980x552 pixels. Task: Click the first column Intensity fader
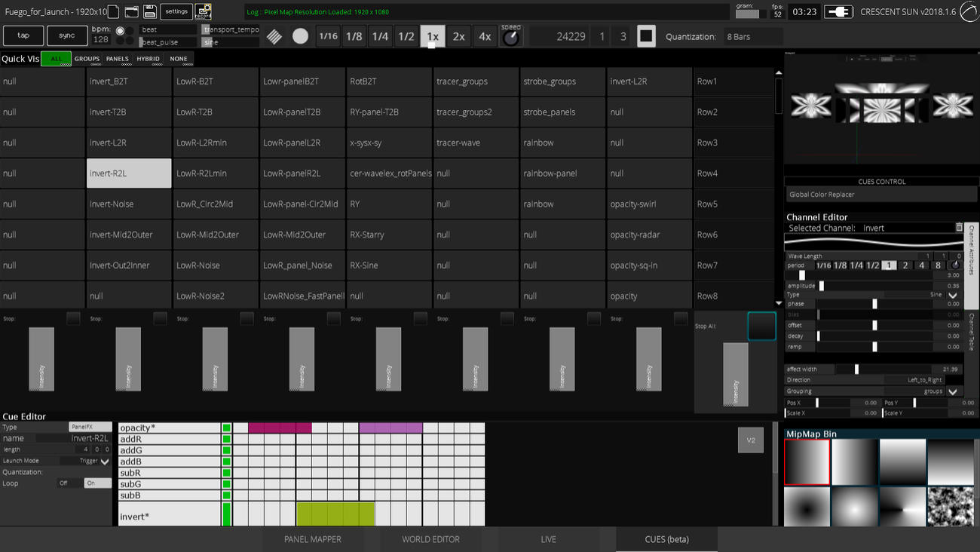coord(41,359)
